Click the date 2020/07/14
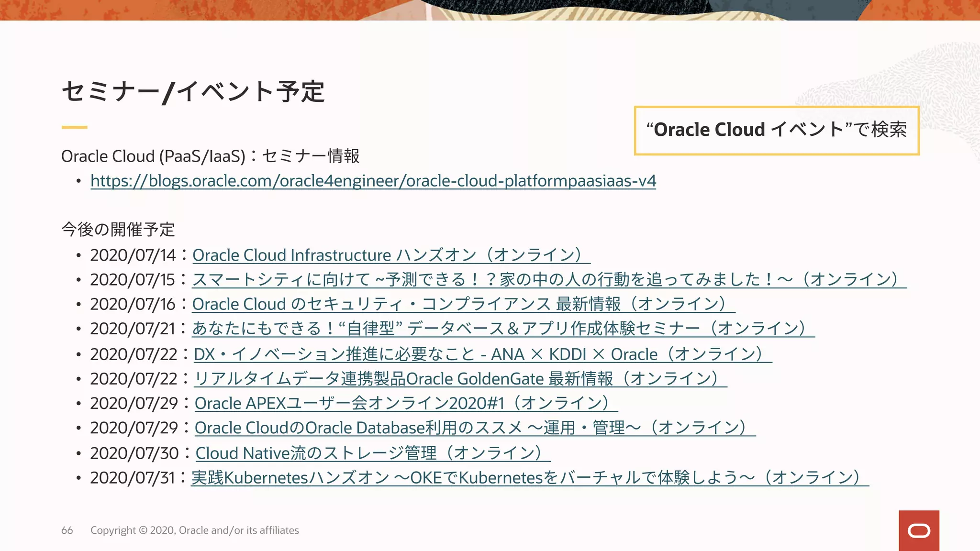 pyautogui.click(x=133, y=255)
